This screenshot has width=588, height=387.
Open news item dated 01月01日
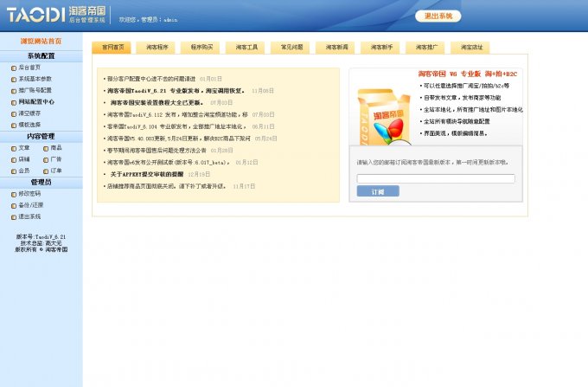coord(151,79)
